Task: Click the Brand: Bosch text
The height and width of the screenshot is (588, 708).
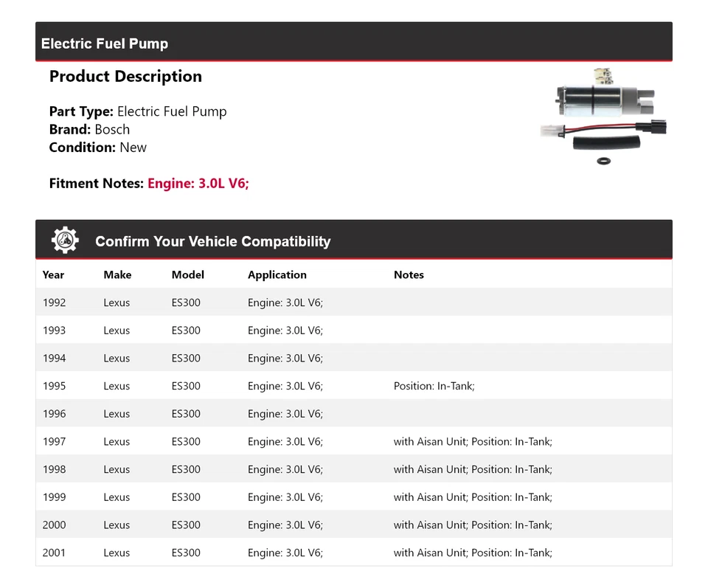Action: pyautogui.click(x=89, y=129)
